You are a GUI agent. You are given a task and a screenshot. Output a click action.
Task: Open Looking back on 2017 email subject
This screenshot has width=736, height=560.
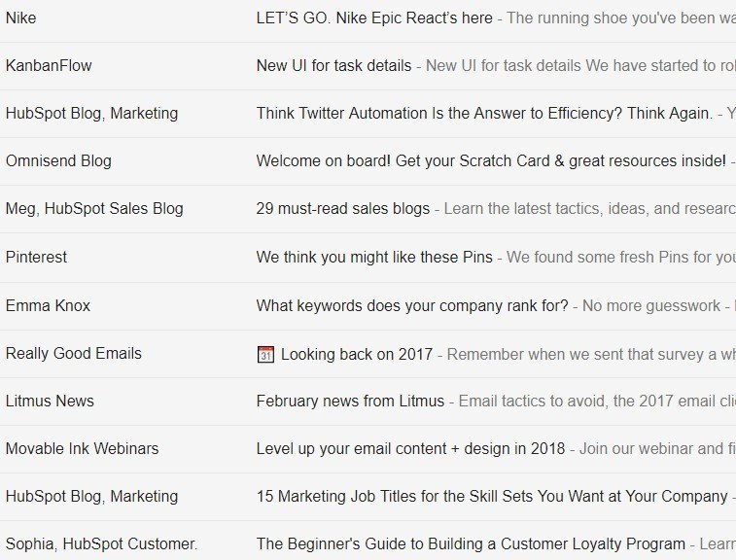(356, 355)
